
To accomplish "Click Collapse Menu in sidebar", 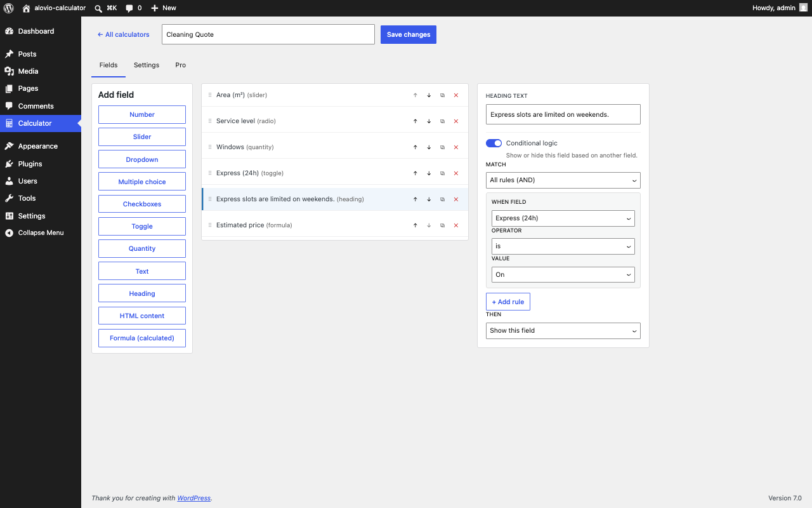I will click(x=41, y=232).
